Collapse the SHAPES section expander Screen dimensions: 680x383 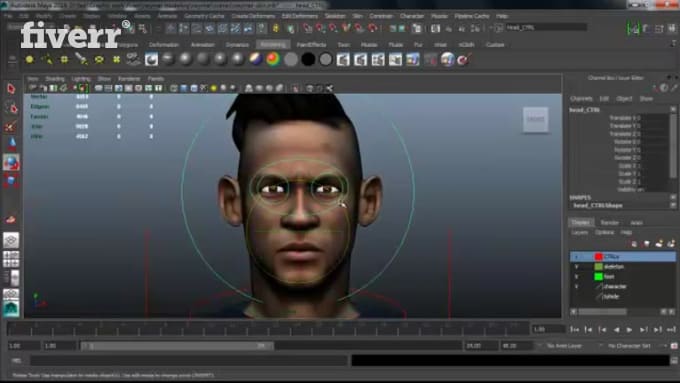click(673, 197)
